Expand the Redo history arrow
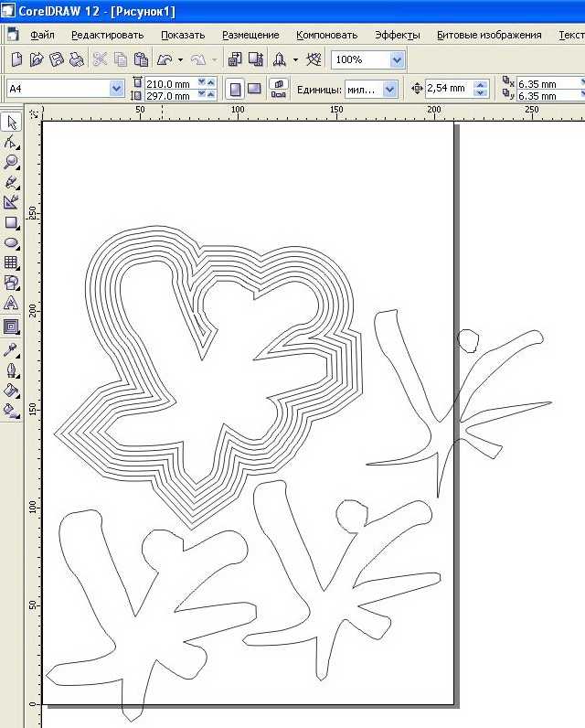Screen dimensions: 585x728 (214, 59)
